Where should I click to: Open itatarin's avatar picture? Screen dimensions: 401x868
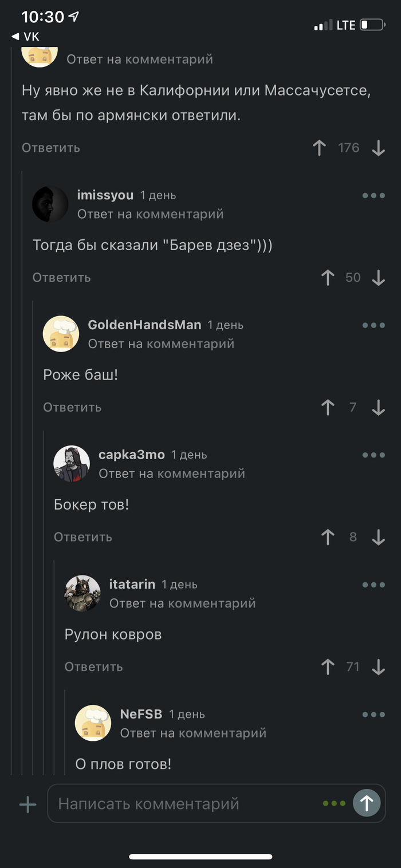(x=82, y=593)
